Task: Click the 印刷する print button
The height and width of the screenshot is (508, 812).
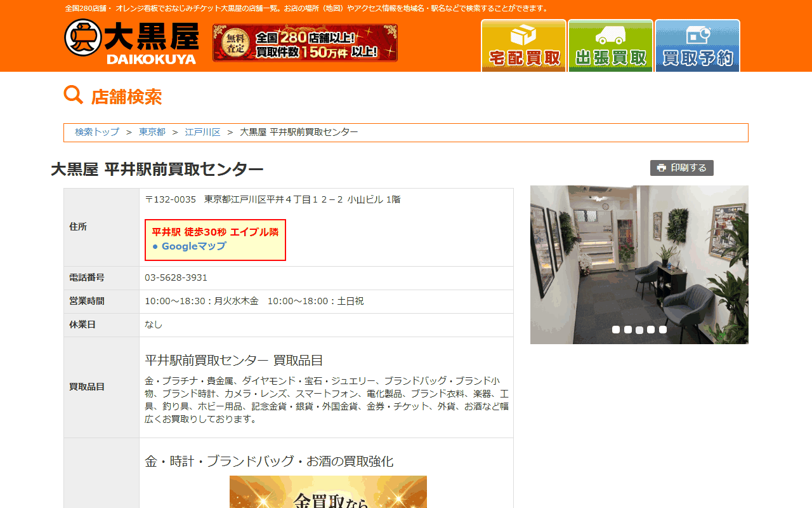Action: point(682,168)
